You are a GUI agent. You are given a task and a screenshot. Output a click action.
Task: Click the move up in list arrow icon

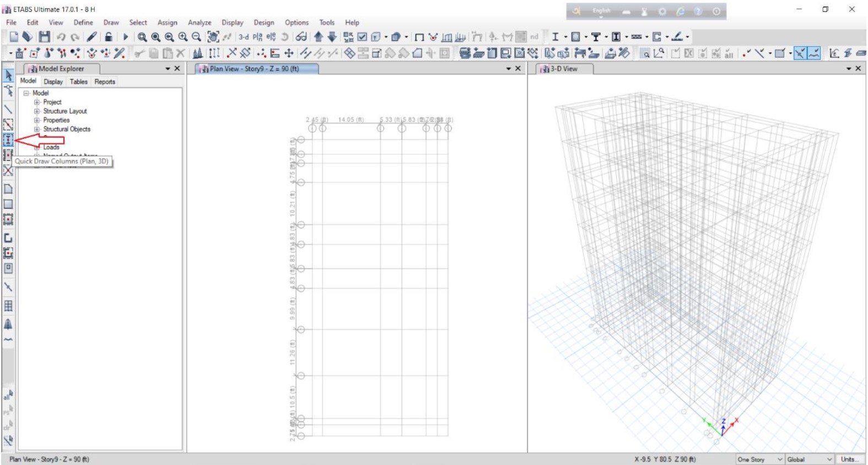click(319, 37)
